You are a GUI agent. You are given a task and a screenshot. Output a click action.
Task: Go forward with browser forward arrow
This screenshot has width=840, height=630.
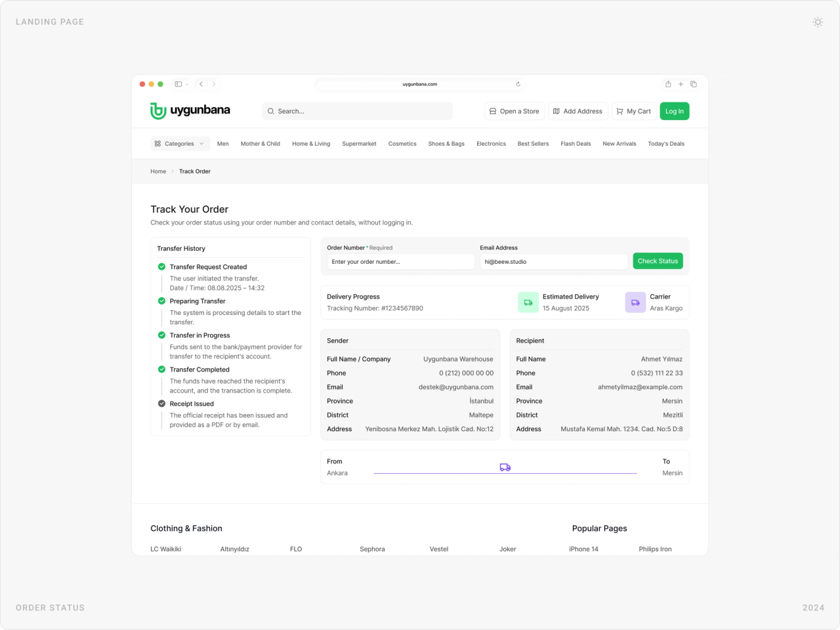[x=214, y=84]
